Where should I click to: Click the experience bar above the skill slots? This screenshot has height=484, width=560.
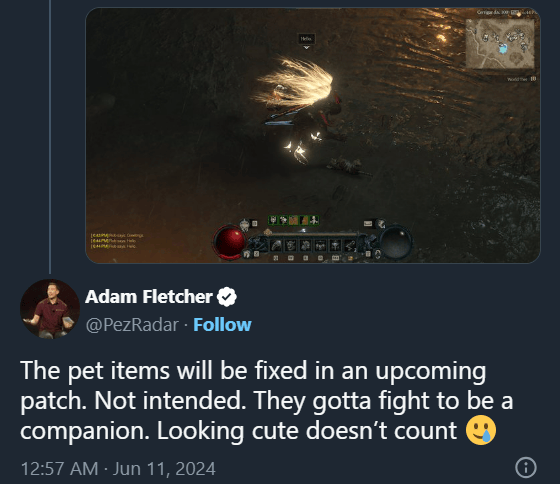pyautogui.click(x=314, y=235)
